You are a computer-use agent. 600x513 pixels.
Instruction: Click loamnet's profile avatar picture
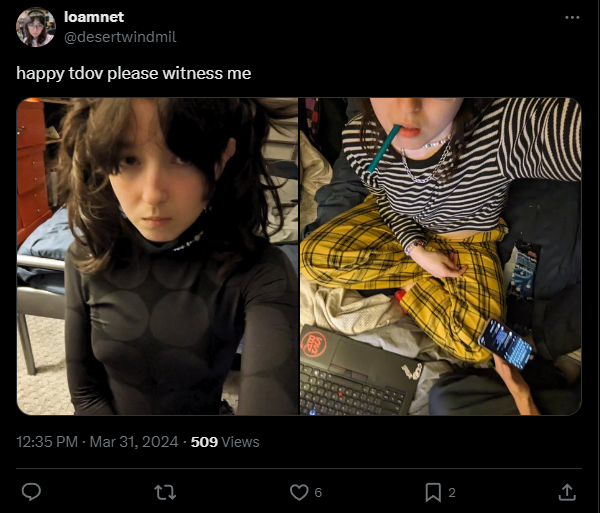[x=36, y=28]
